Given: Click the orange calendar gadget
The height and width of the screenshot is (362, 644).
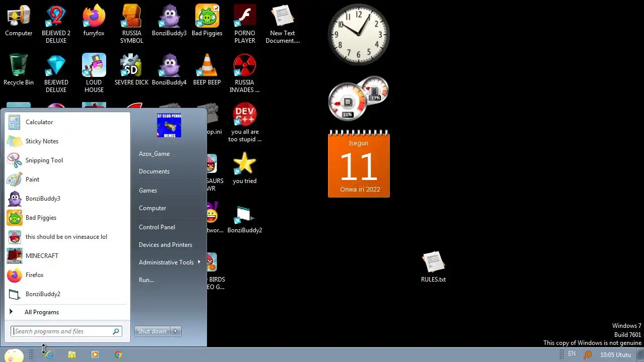Looking at the screenshot, I should click(359, 164).
